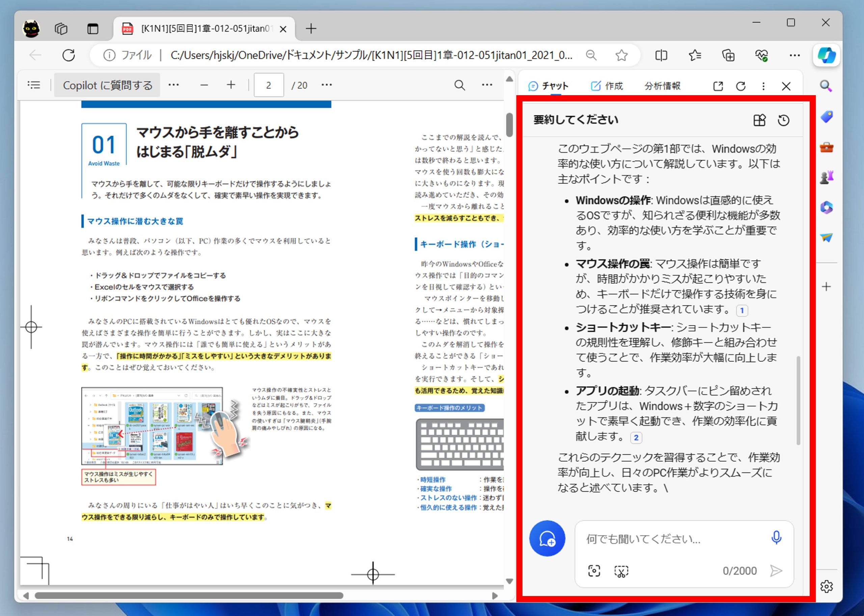Open more options beside Copilot に質問する
Screen dimensions: 864x616
tap(174, 85)
